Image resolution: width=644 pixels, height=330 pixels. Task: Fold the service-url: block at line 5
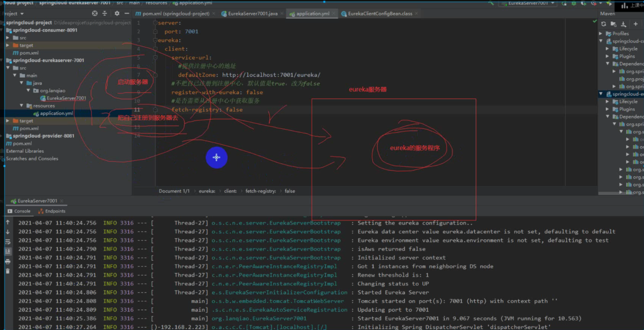pyautogui.click(x=155, y=57)
